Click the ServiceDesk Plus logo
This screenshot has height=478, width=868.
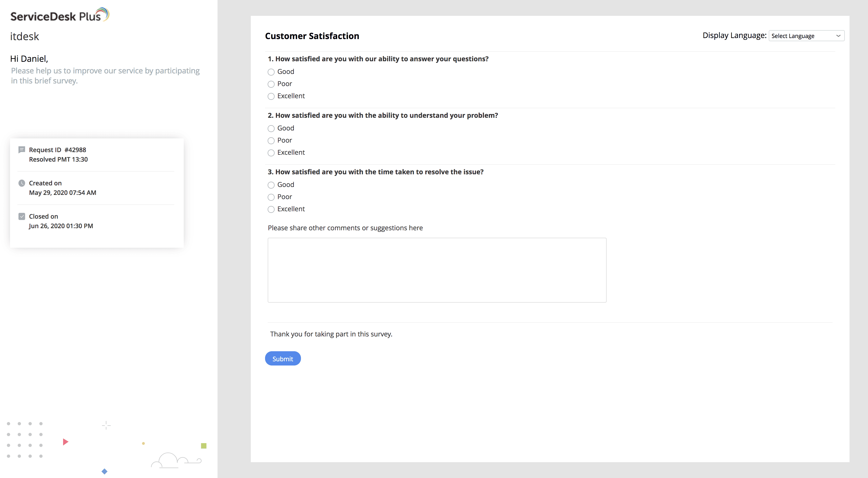click(x=60, y=15)
